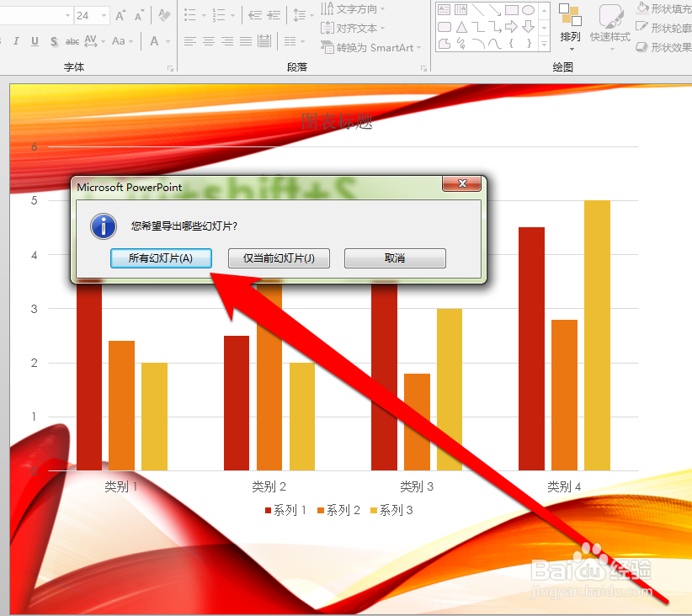
Task: Choose 仅当前幻灯片(J) to export current slide
Action: coord(279,258)
